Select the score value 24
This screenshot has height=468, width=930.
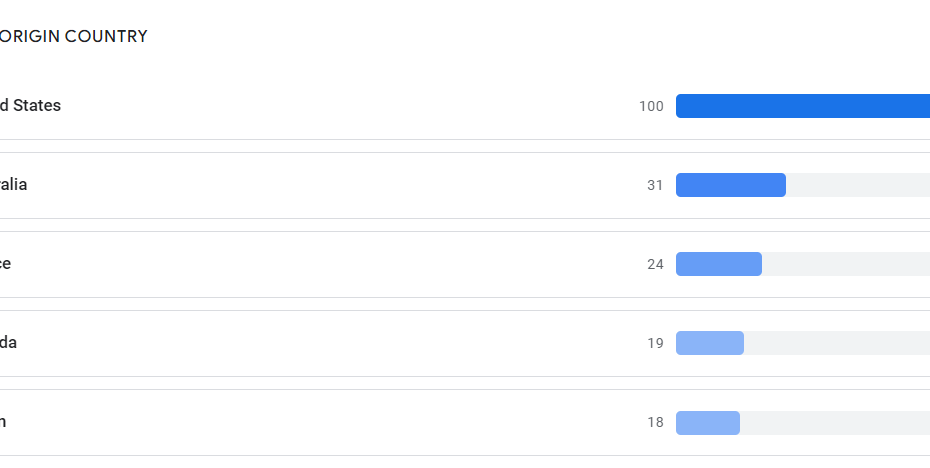point(655,264)
